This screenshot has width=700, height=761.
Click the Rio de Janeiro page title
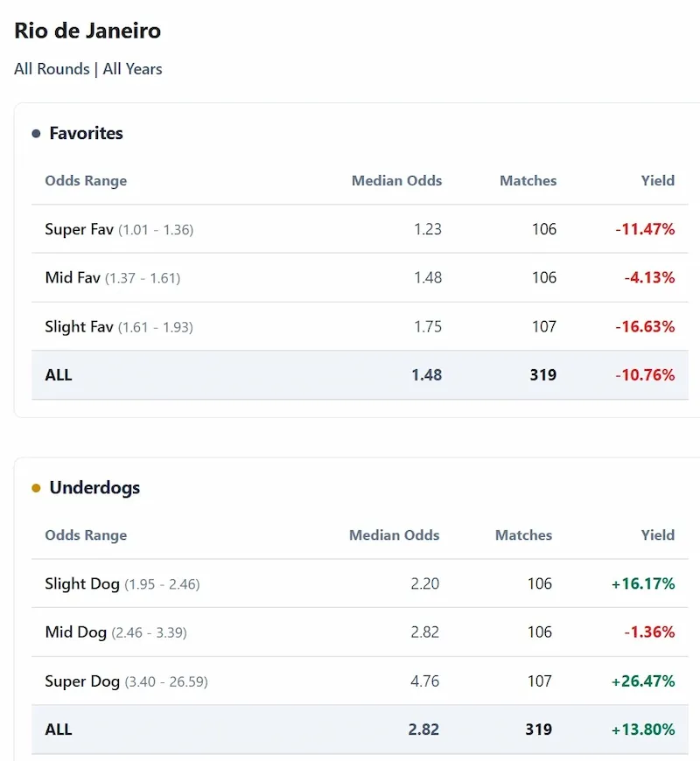pos(87,31)
